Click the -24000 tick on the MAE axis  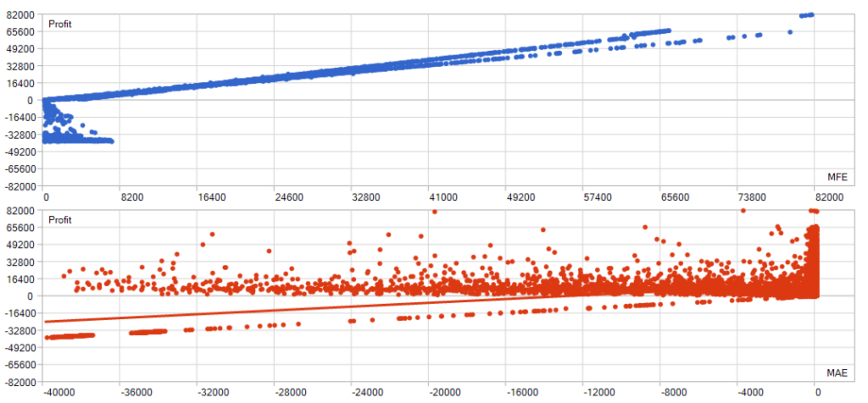point(367,393)
